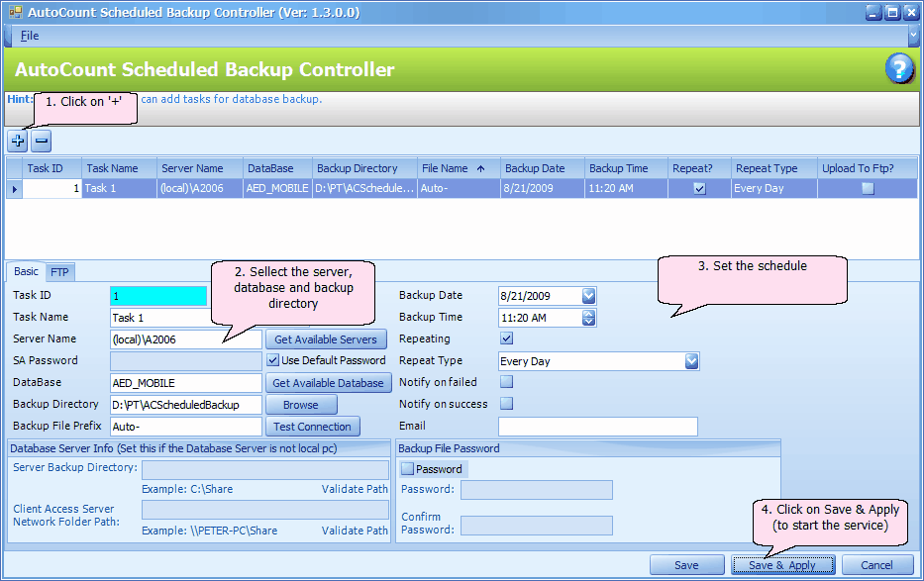Select 'Task 1' cell in grid
Image resolution: width=924 pixels, height=581 pixels.
(120, 189)
